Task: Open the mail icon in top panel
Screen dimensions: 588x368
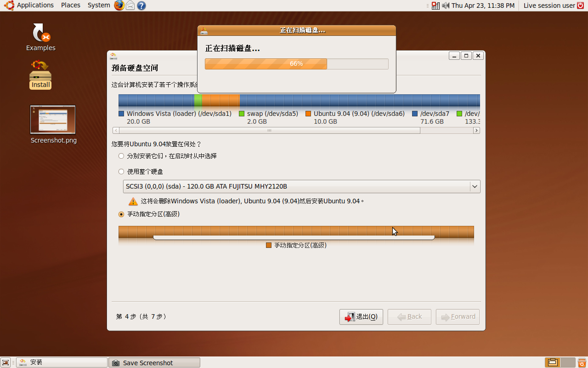Action: [130, 6]
